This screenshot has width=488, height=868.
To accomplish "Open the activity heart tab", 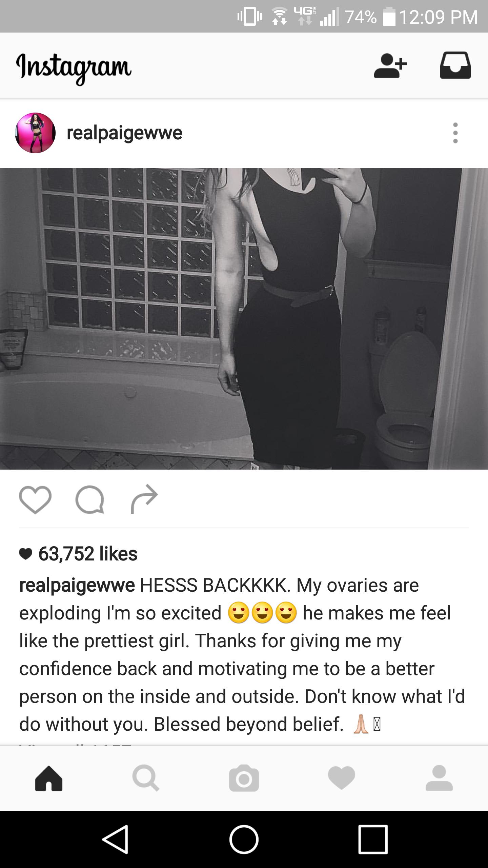I will [342, 778].
